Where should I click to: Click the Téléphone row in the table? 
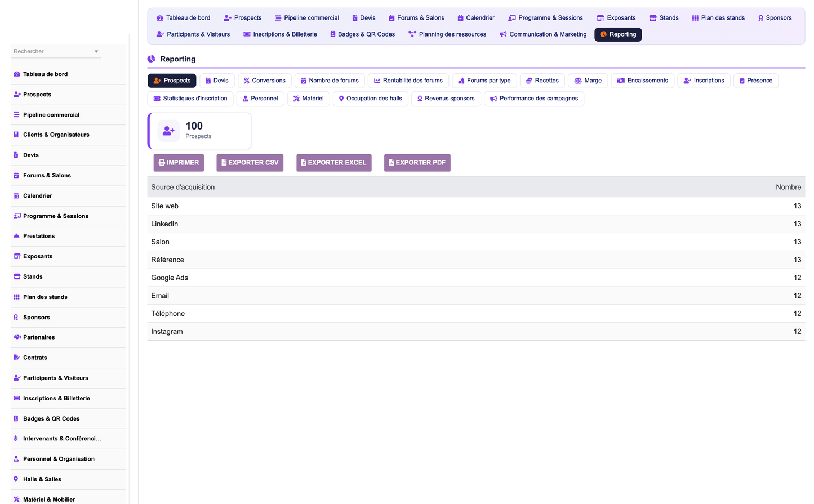[x=476, y=314]
